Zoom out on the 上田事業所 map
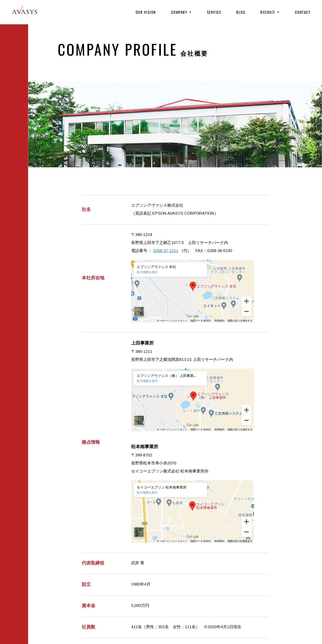The width and height of the screenshot is (322, 644). click(247, 420)
